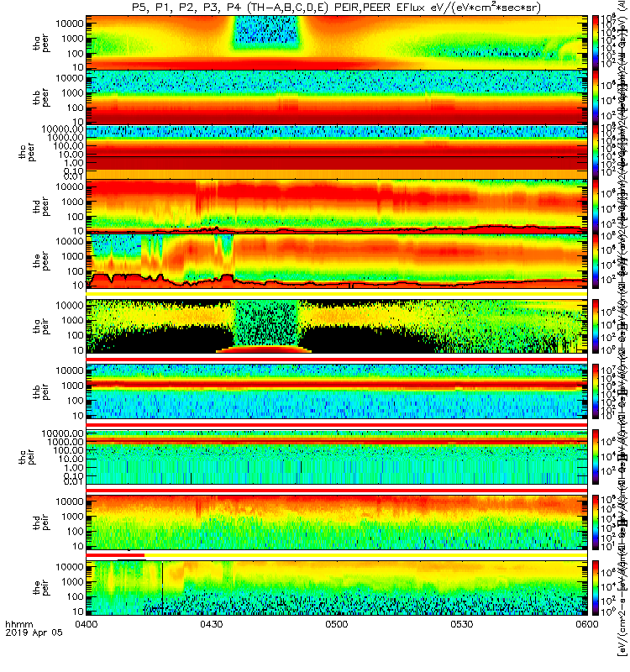Click the red status bar above thd peir panel
Screen dimensions: 630x672
[x=337, y=490]
